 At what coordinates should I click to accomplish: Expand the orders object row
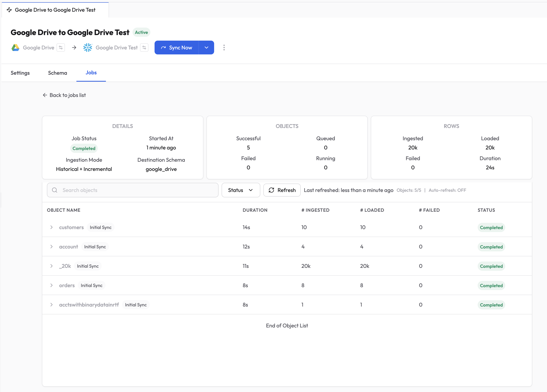tap(51, 285)
